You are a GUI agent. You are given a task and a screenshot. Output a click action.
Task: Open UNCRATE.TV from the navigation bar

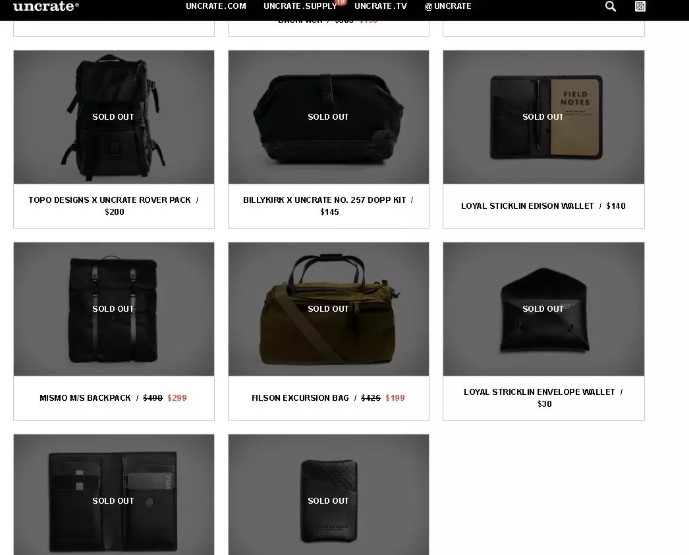tap(381, 6)
